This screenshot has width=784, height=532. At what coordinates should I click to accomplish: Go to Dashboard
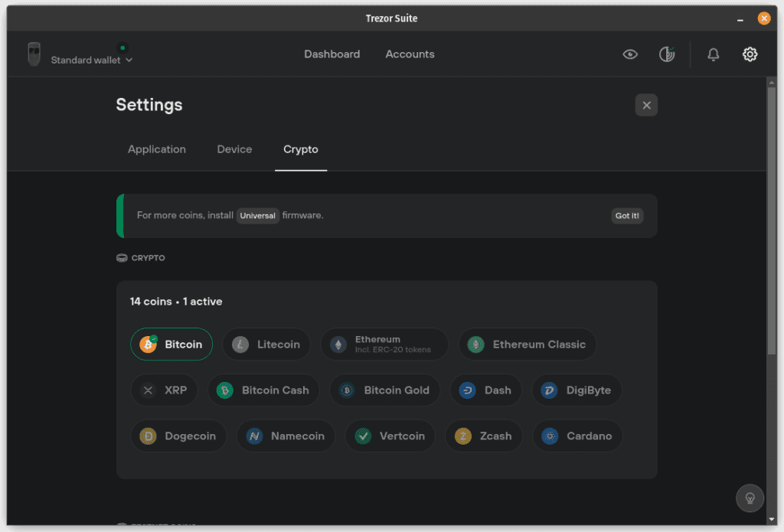point(332,54)
